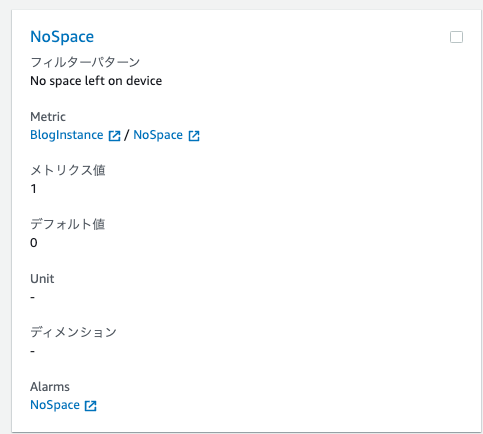Select the NoSpace filter card checkbox

(x=456, y=37)
